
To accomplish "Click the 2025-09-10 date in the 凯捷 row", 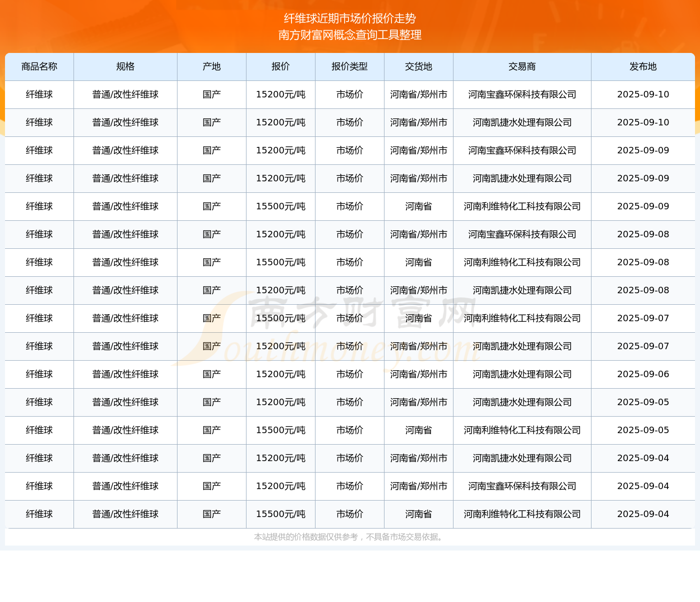I will coord(643,122).
